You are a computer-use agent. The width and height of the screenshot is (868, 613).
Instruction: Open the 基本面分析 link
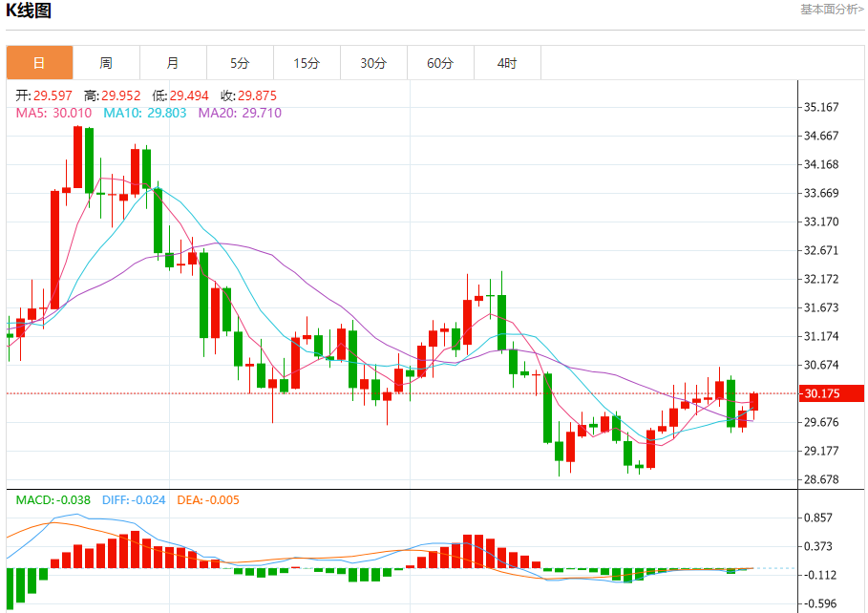click(832, 10)
